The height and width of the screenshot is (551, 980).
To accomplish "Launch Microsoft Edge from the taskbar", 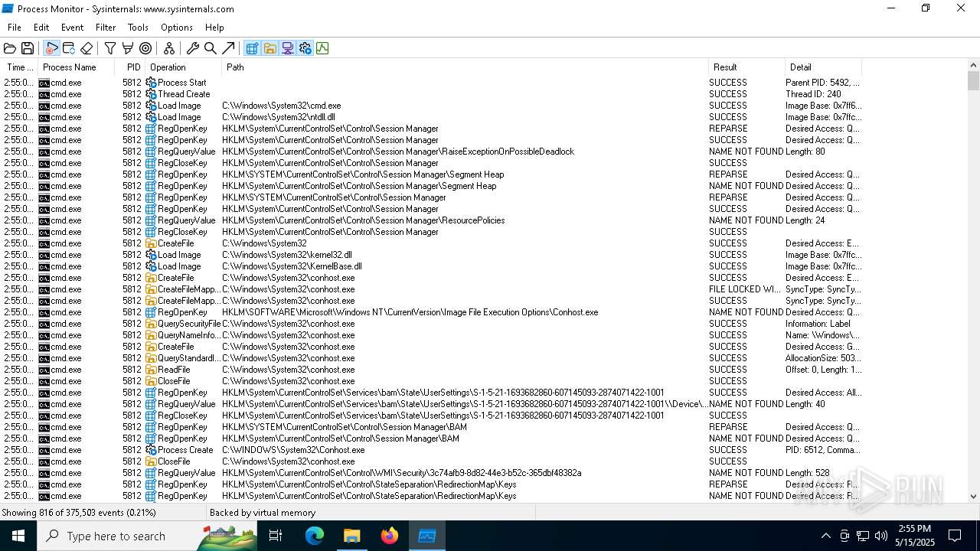I will click(315, 536).
